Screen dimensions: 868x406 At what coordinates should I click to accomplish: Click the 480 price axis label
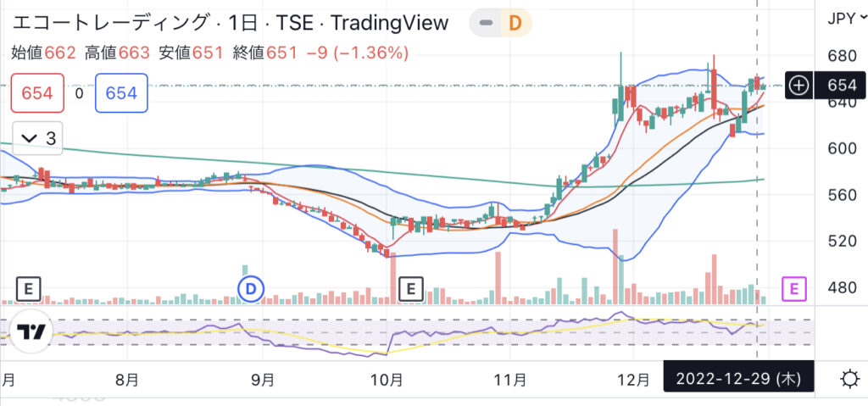click(842, 287)
